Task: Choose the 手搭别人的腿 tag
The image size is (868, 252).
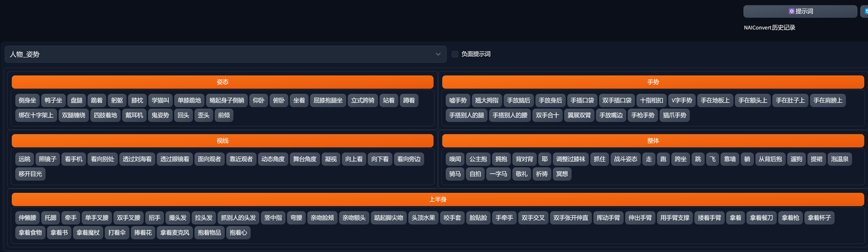Action: [467, 115]
